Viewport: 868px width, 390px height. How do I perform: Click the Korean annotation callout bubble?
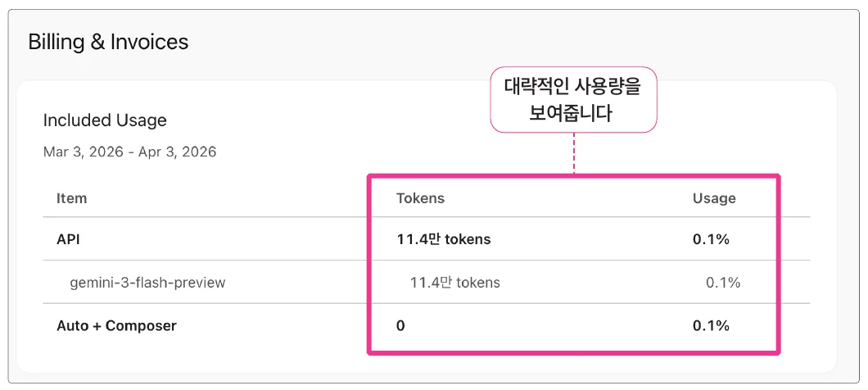(x=573, y=100)
